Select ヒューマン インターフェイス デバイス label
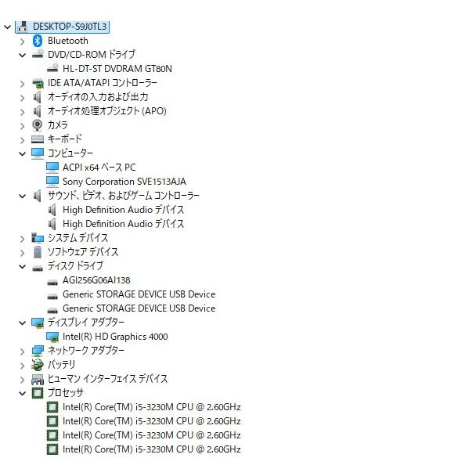This screenshot has width=476, height=476. [107, 379]
